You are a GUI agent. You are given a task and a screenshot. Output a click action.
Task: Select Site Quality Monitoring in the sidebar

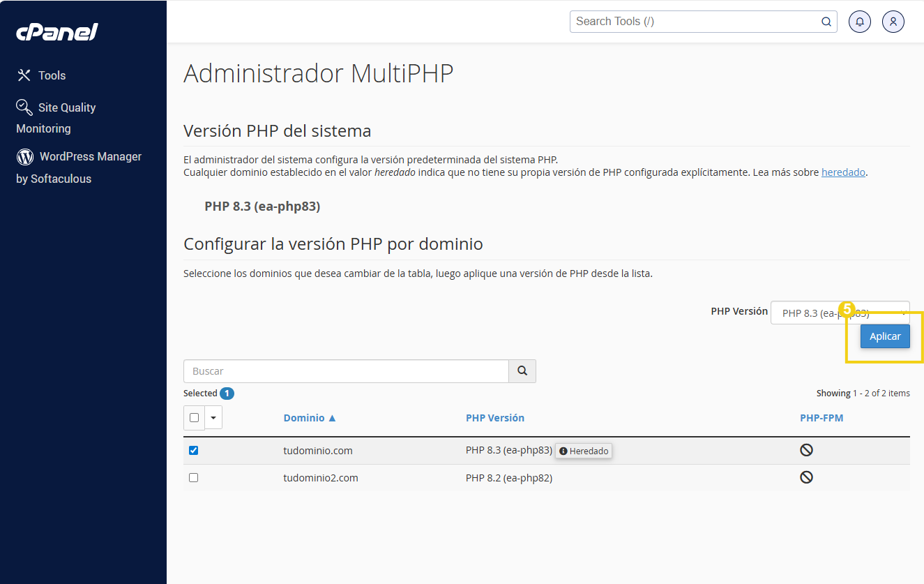tap(56, 117)
